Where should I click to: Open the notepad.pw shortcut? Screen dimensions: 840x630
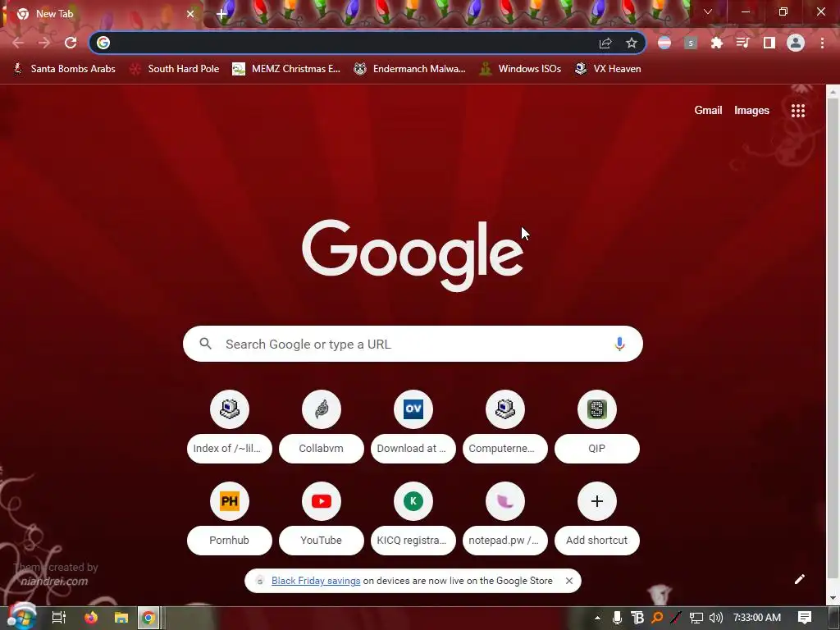click(505, 518)
